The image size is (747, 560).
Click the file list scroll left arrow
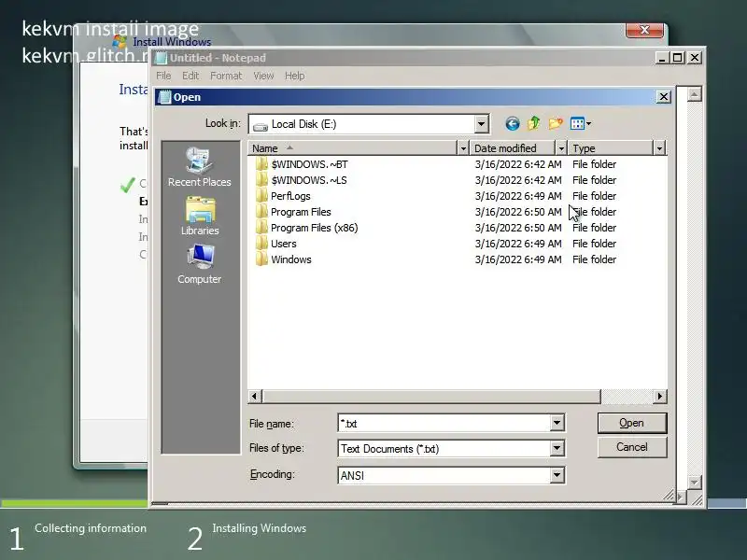pos(255,396)
